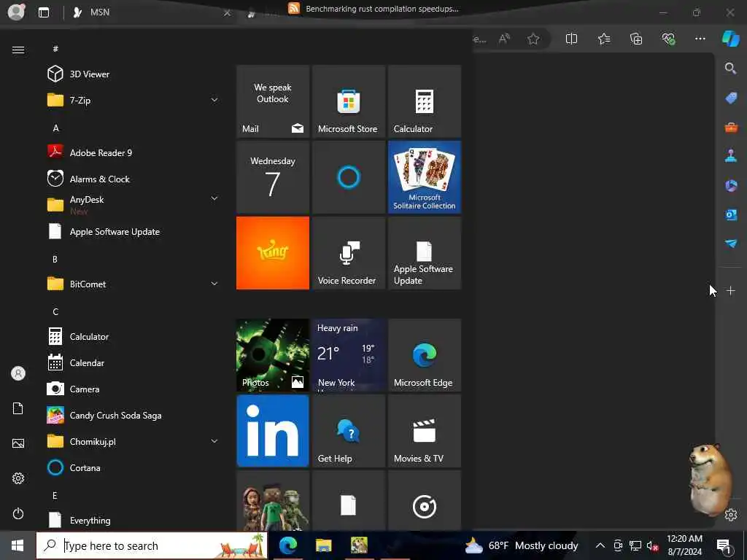Open the Photos tile
This screenshot has height=560, width=747.
pos(273,355)
